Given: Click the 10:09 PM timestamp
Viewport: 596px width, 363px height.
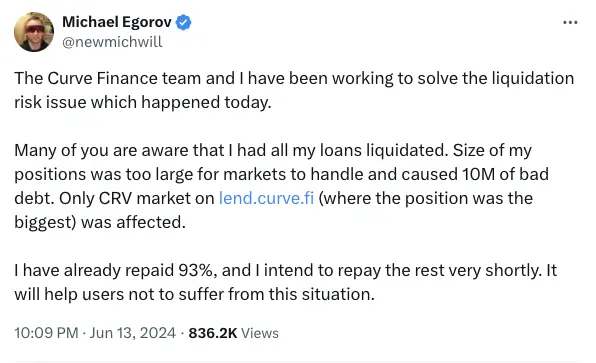Looking at the screenshot, I should (x=46, y=333).
